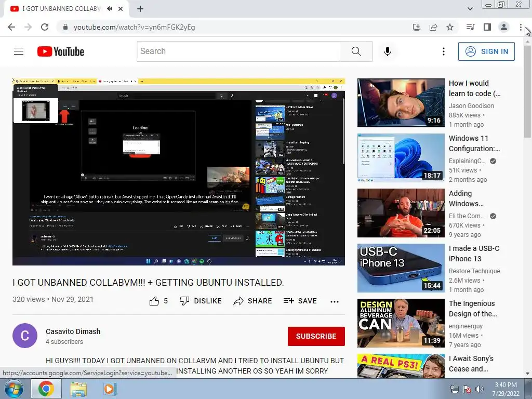
Task: Share this page from address bar
Action: click(x=433, y=27)
